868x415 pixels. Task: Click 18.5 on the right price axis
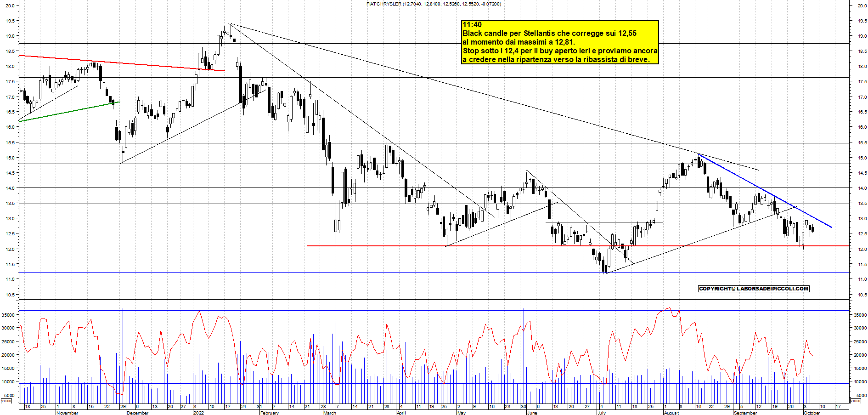coord(862,51)
